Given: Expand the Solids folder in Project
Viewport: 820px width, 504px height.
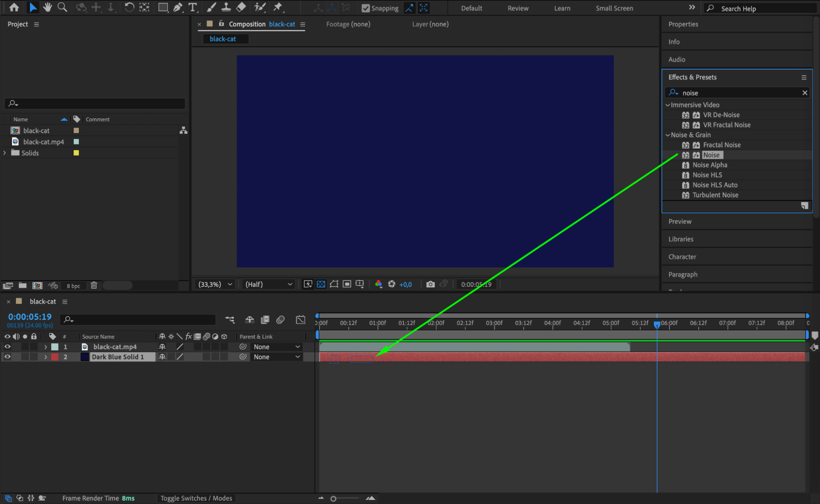Looking at the screenshot, I should click(5, 153).
